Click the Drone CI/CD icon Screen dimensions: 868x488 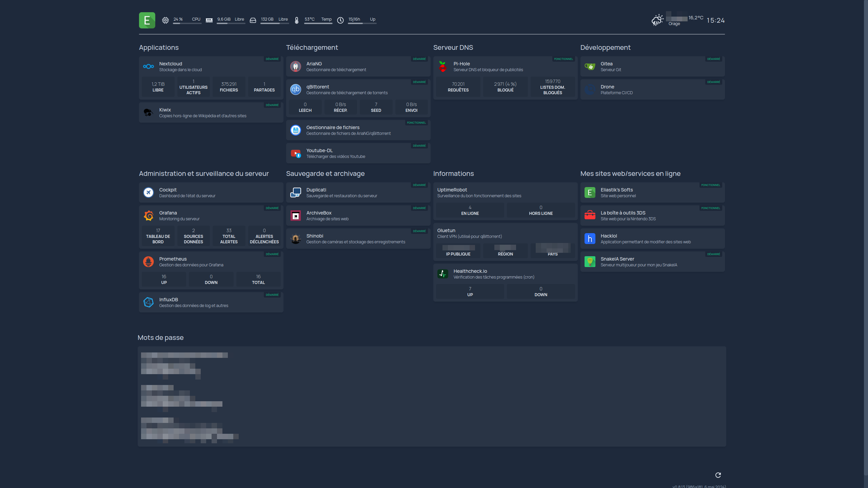(590, 89)
